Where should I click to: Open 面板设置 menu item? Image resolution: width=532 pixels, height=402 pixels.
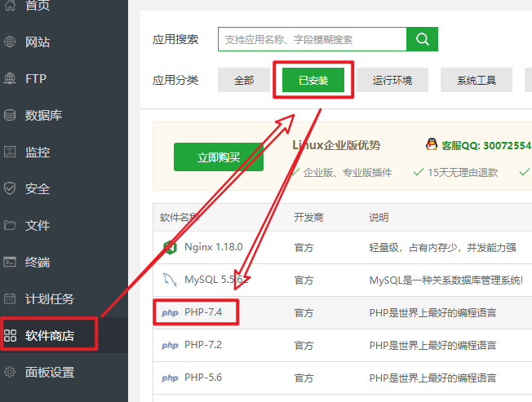point(50,372)
